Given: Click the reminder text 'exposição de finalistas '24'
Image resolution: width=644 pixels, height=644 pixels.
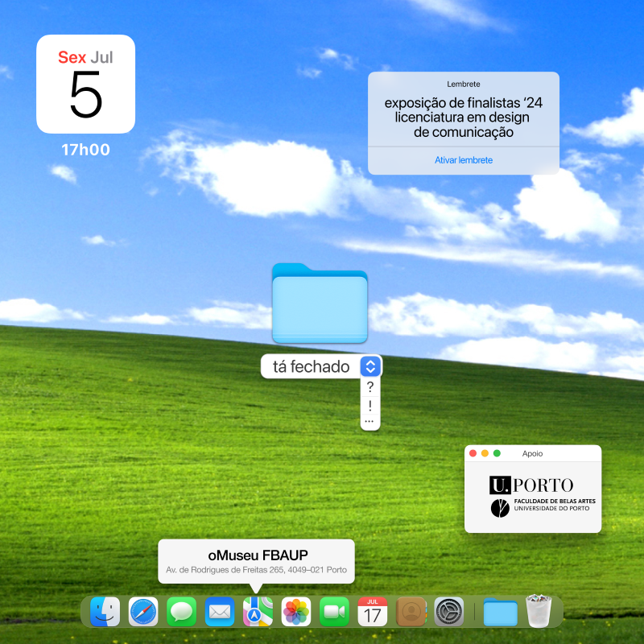Looking at the screenshot, I should pyautogui.click(x=464, y=103).
